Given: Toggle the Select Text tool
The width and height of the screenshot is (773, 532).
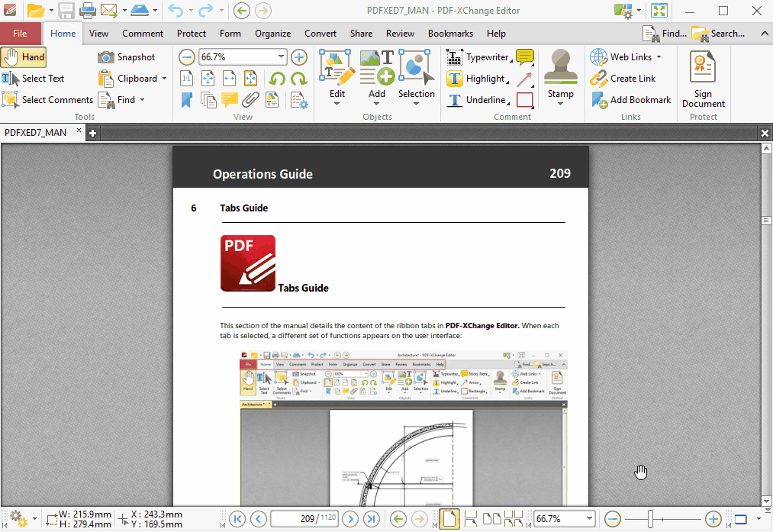Looking at the screenshot, I should [33, 79].
